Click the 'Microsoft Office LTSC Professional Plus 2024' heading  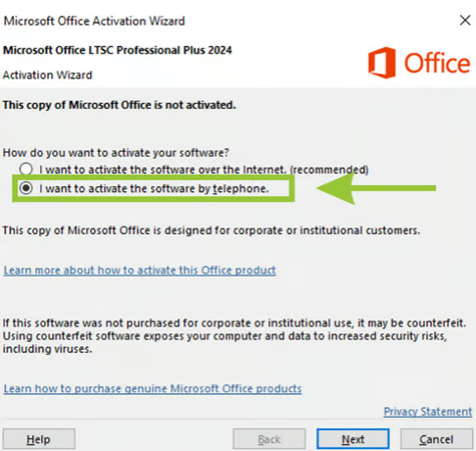pos(118,50)
